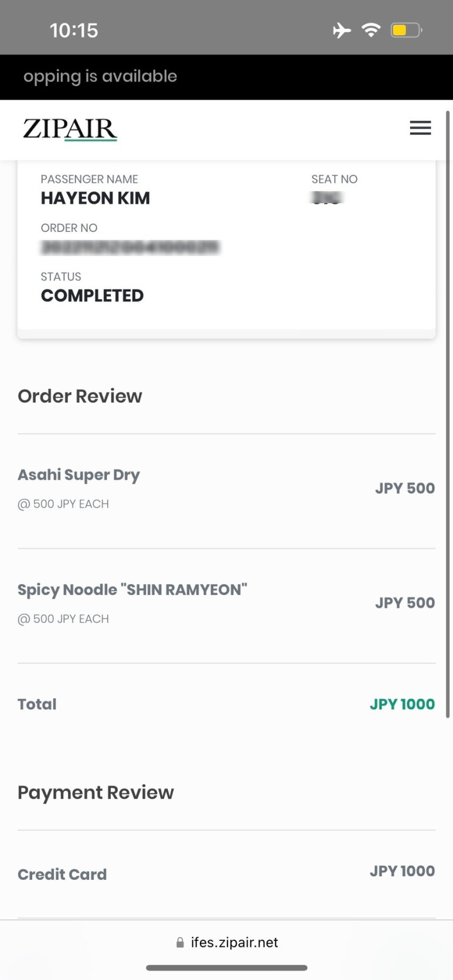Tap the Credit Card payment row
Screen dimensions: 453x980
coord(226,874)
